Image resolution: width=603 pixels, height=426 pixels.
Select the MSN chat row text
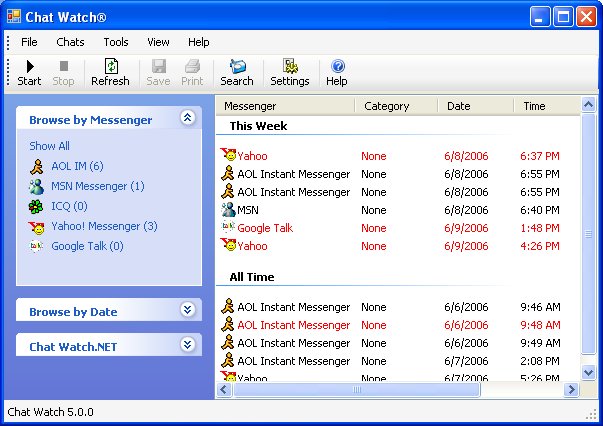click(x=248, y=210)
